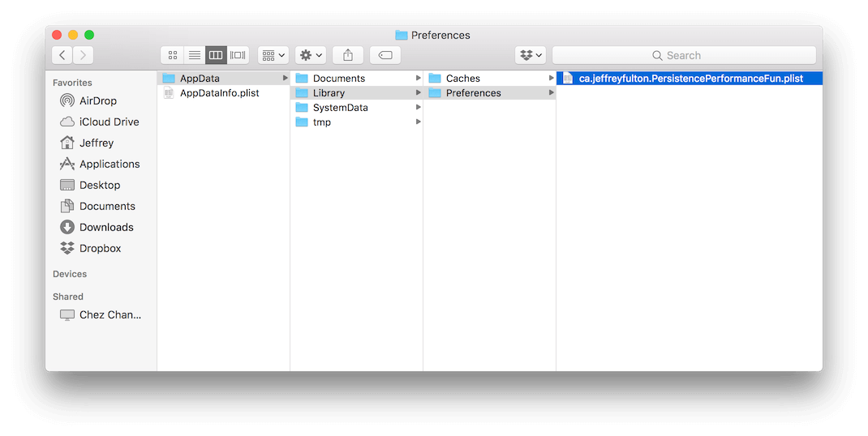The image size is (868, 436).
Task: Select ca.jeffreyfulton.PersistencePerformanceFun.plist file
Action: pyautogui.click(x=690, y=78)
